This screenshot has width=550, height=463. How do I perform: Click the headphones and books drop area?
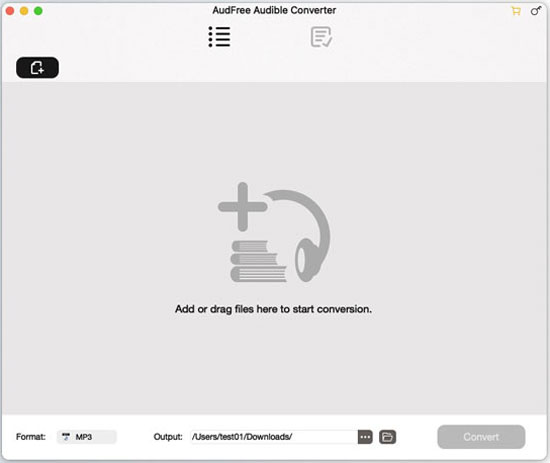click(x=274, y=232)
